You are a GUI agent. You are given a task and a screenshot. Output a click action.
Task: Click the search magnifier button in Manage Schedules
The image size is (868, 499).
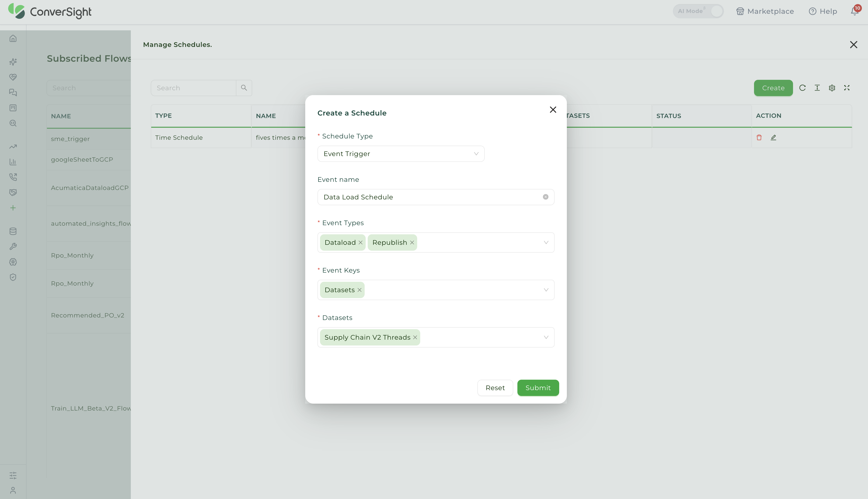[x=244, y=88]
